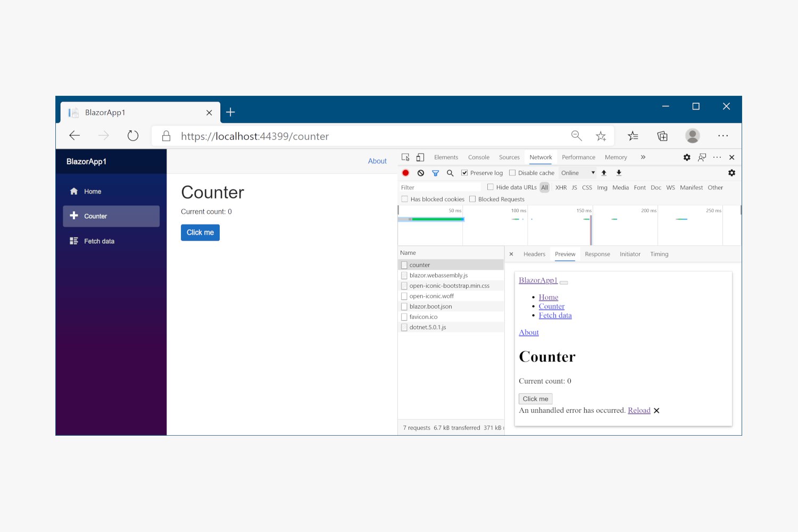Stop recording the network log

405,173
